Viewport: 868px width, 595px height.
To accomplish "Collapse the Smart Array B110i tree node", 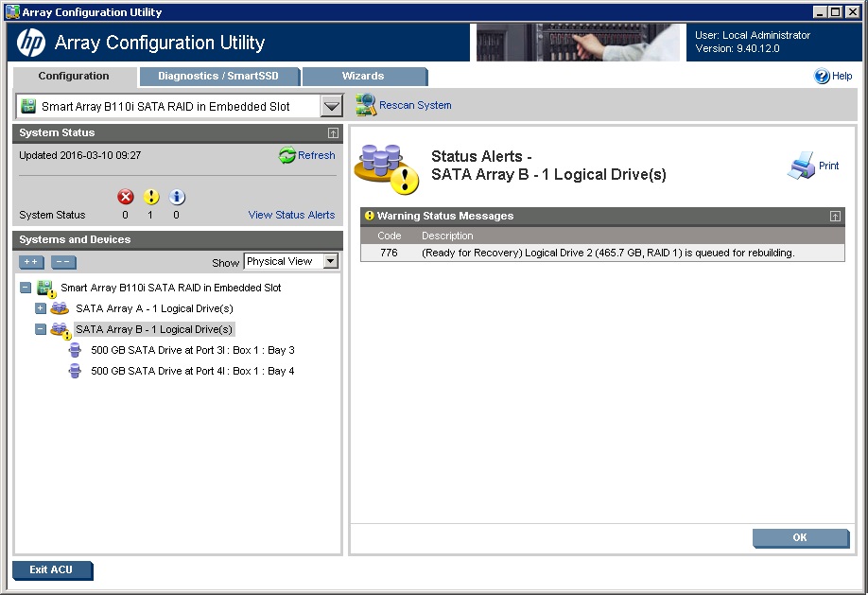I will pos(26,288).
